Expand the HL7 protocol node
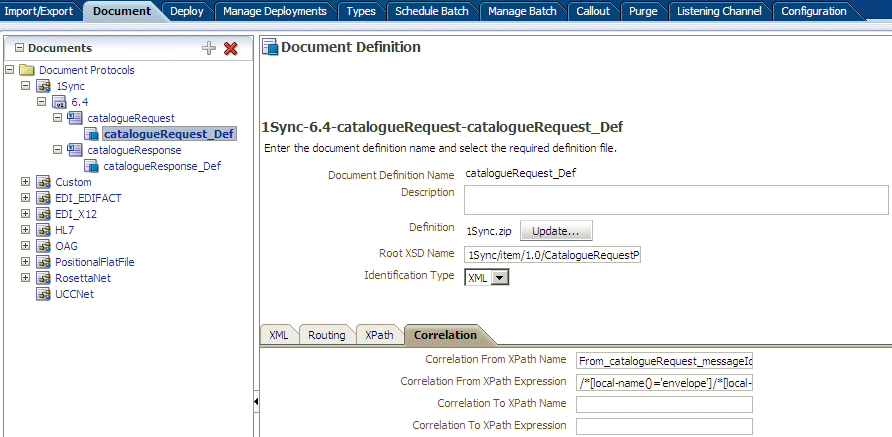This screenshot has width=892, height=437. [x=25, y=229]
